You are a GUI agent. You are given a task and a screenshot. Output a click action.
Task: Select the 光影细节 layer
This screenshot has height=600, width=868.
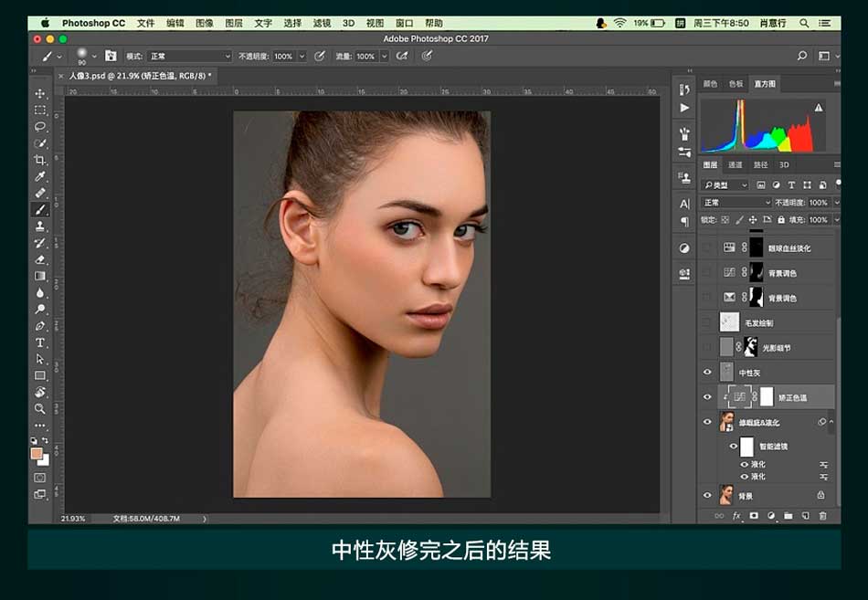pyautogui.click(x=777, y=348)
